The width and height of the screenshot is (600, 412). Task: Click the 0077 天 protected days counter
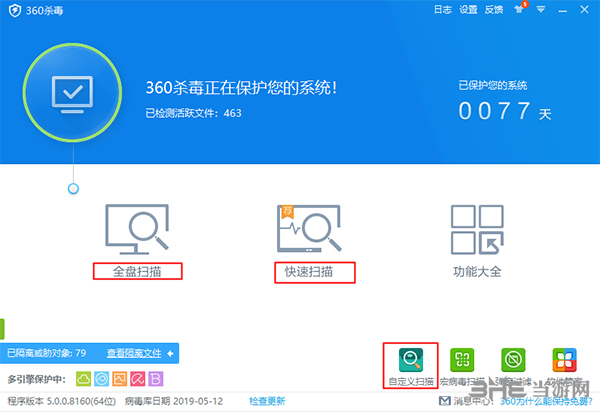click(x=505, y=111)
